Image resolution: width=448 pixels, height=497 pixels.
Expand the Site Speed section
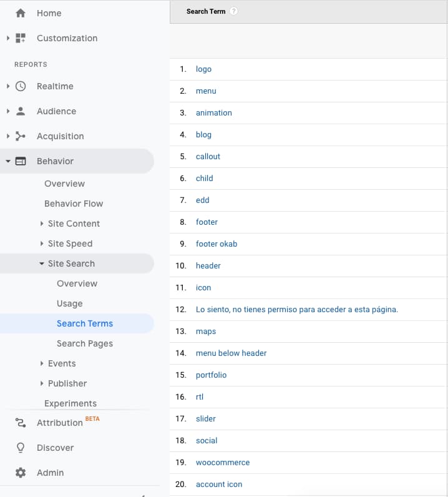click(x=42, y=244)
